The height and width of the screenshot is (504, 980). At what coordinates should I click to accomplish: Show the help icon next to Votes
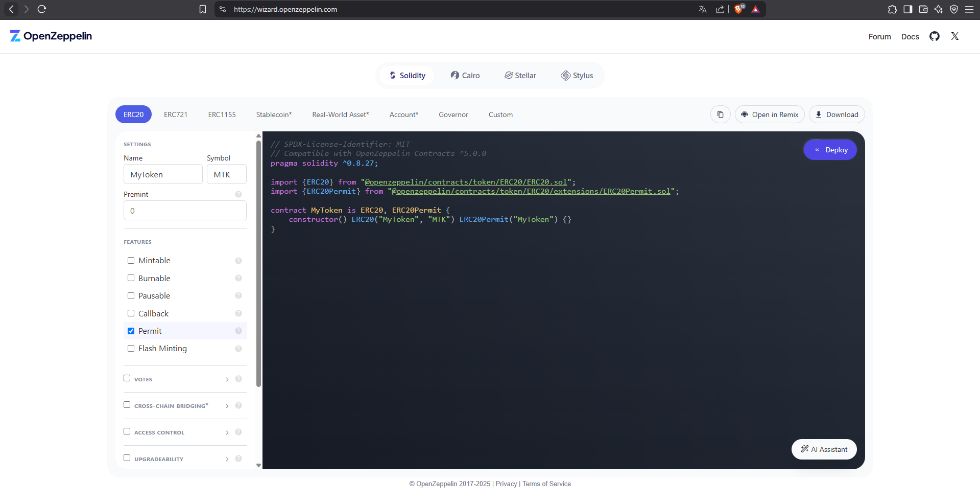coord(238,379)
